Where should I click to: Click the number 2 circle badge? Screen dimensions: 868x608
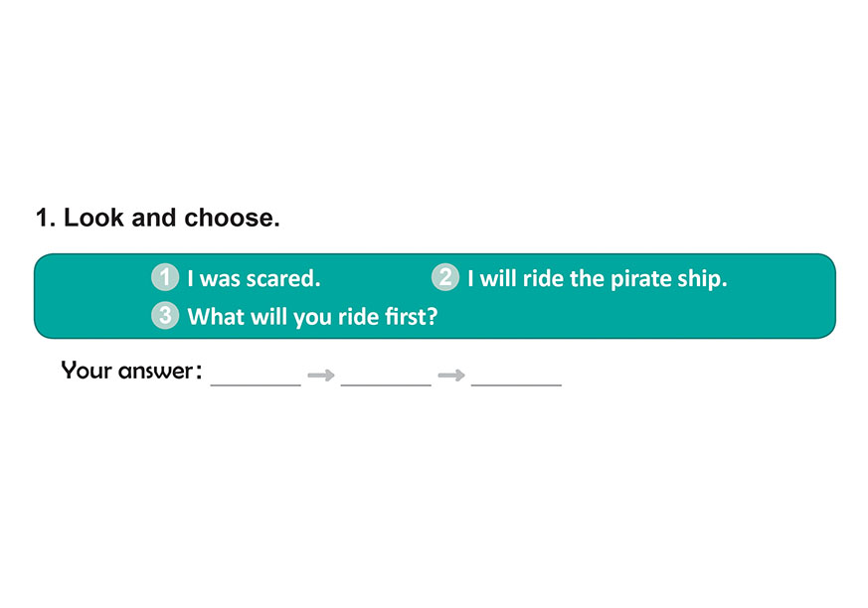coord(445,278)
